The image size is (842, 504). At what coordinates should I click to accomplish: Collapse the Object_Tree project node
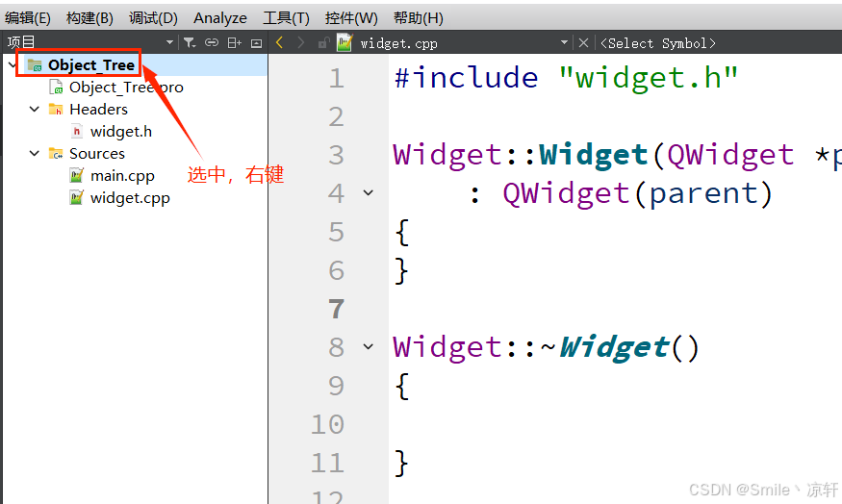click(x=12, y=65)
